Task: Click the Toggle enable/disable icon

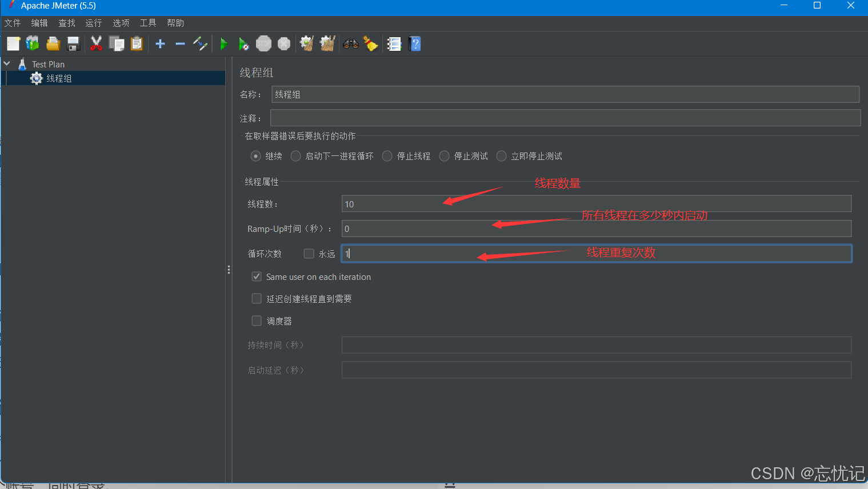Action: coord(200,43)
